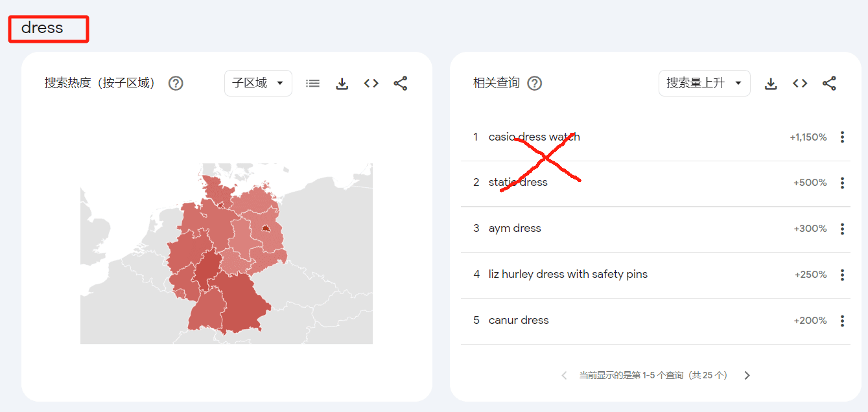Click the +1,150% value
The width and height of the screenshot is (868, 412).
tap(808, 137)
